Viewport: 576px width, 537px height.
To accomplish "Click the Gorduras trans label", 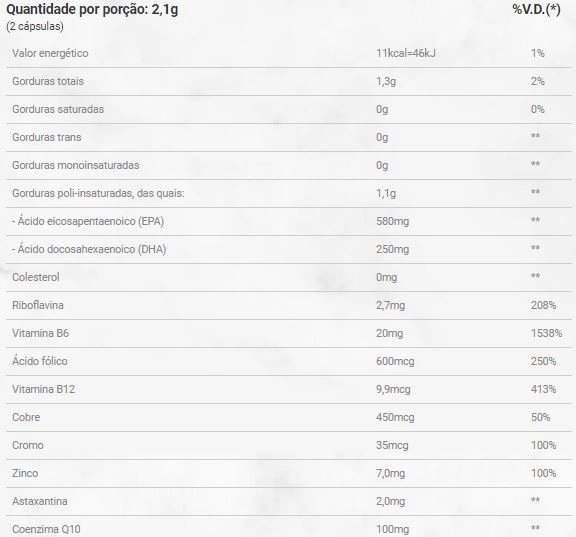I will 46,137.
